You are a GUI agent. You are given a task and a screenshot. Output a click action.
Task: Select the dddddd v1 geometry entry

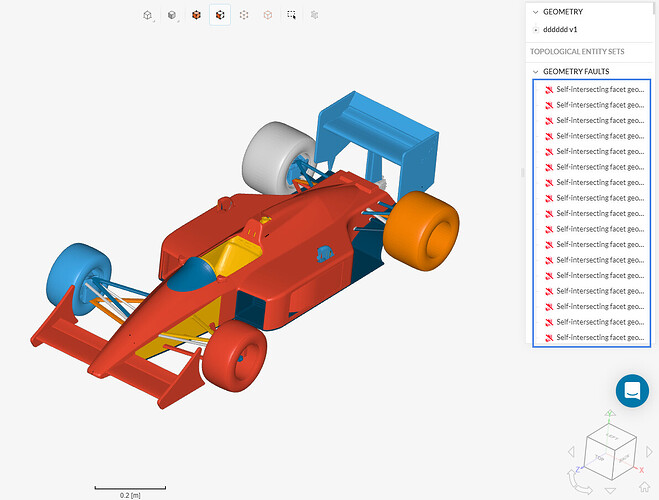[560, 29]
